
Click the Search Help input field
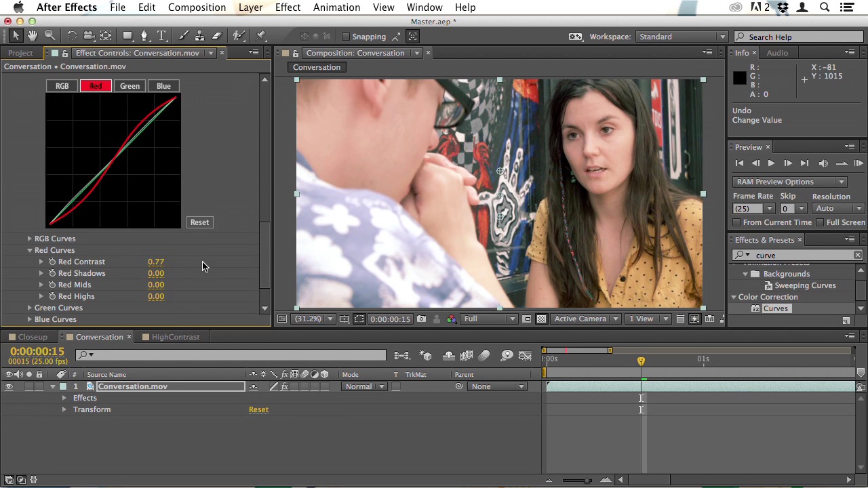pos(800,37)
